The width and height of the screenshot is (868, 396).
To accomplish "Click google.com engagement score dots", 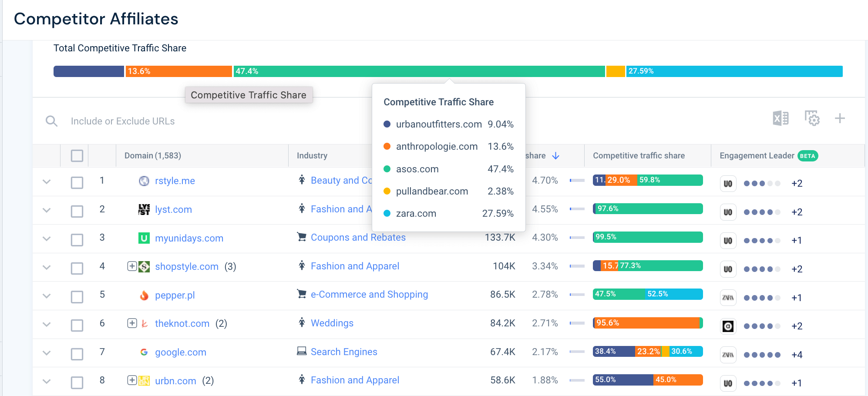I will click(x=762, y=355).
